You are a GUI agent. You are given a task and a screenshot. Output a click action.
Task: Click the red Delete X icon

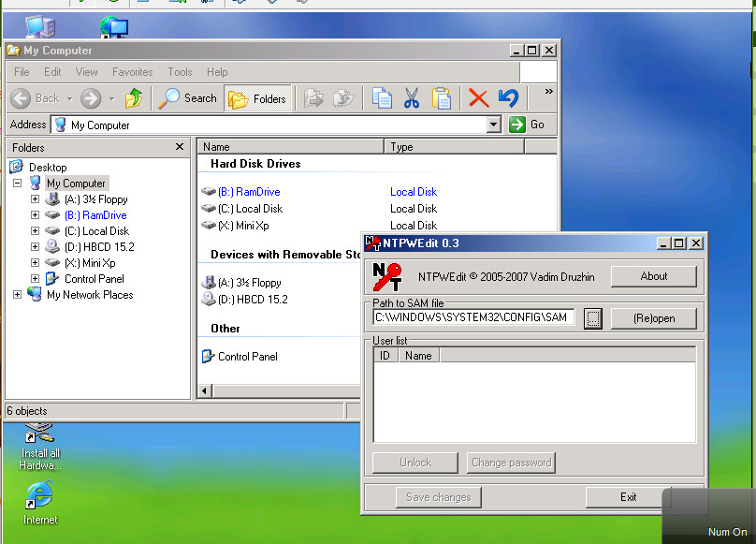[478, 97]
